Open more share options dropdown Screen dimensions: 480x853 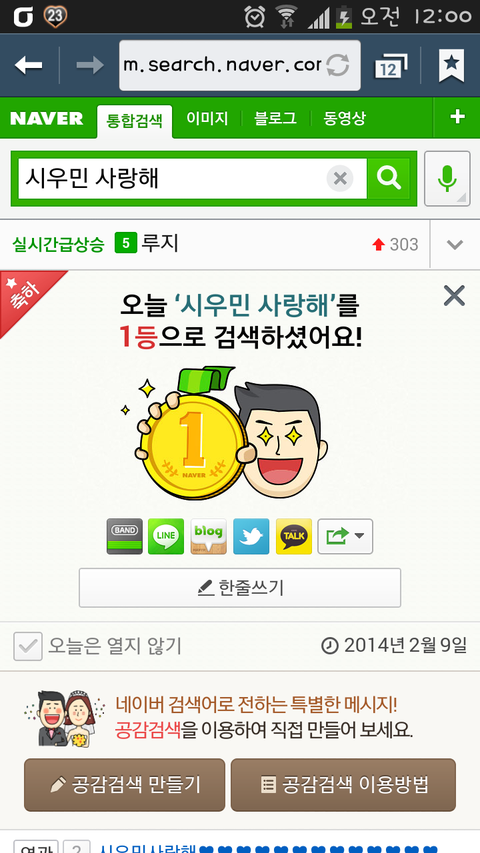click(x=345, y=536)
